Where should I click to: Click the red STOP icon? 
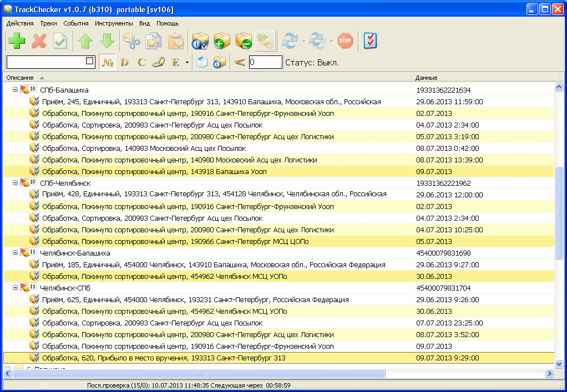point(345,41)
